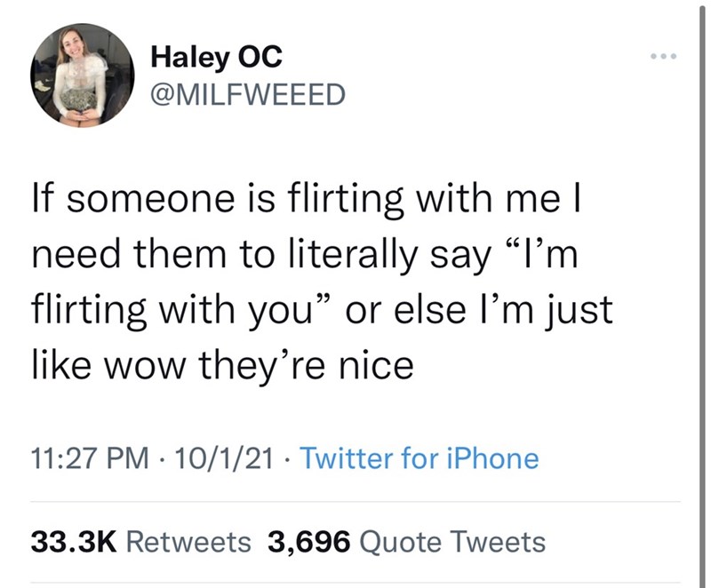711x588 pixels.
Task: Open the Haley OC display name
Action: (x=217, y=57)
